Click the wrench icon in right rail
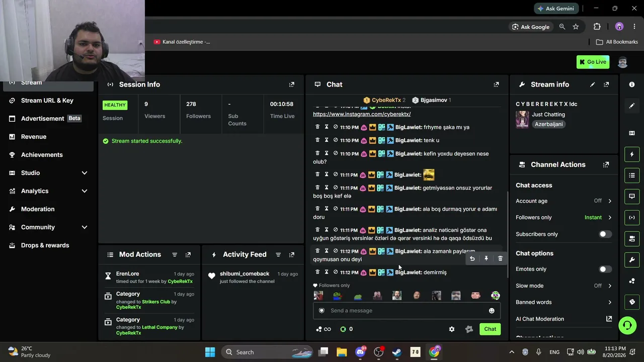 [632, 259]
